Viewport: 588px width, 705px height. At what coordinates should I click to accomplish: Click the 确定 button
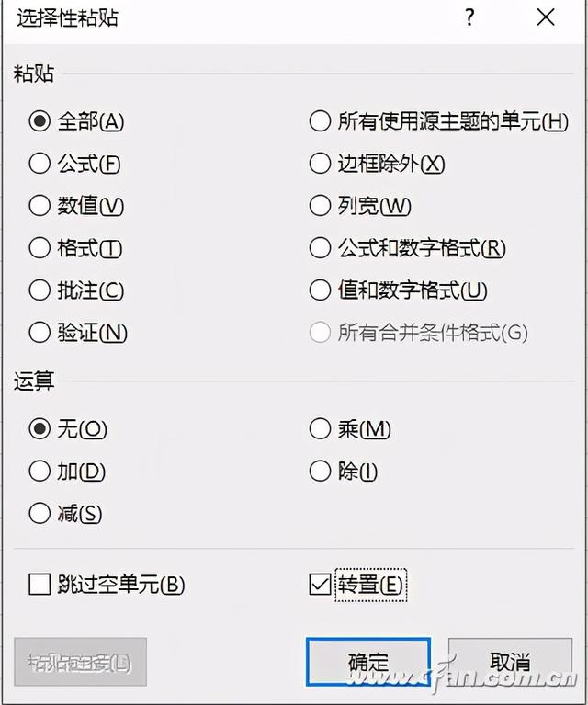point(368,662)
